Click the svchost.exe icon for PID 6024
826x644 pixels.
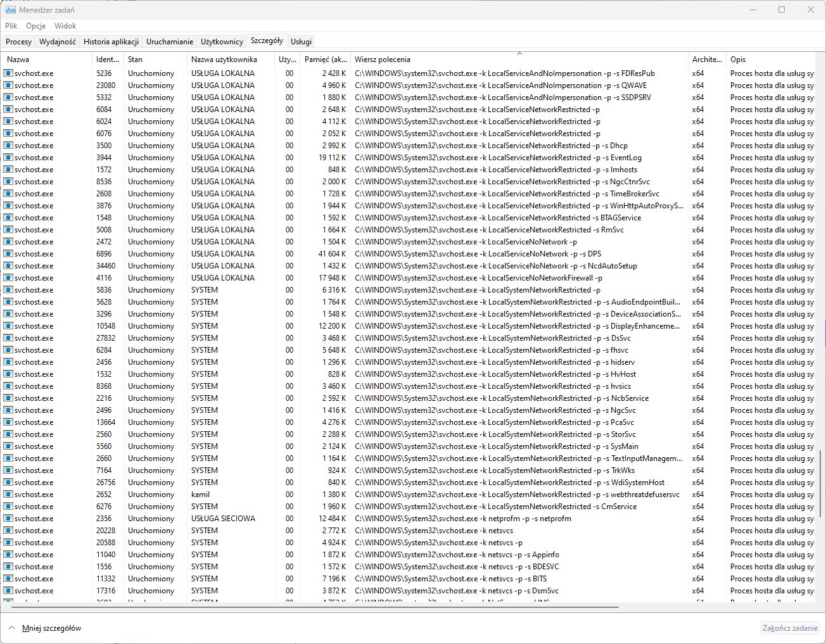(x=8, y=122)
